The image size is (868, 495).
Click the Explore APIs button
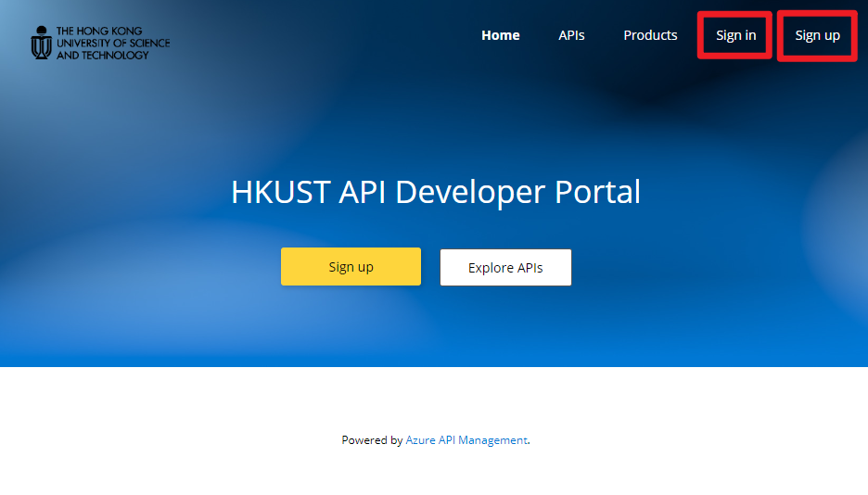[x=505, y=268]
